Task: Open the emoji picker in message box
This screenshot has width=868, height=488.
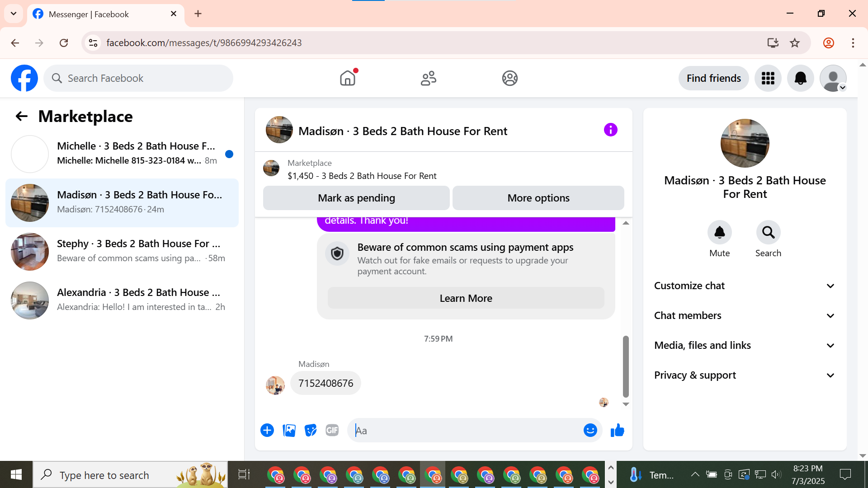Action: coord(590,430)
